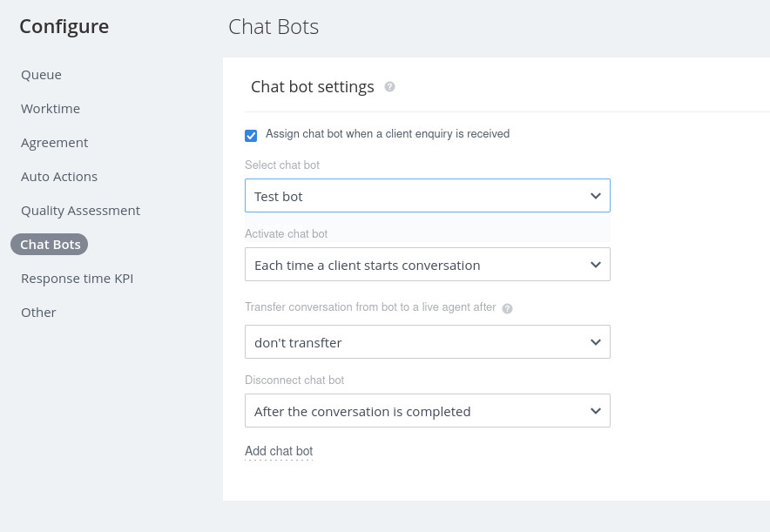Uncheck Assign chat bot when enquiry received
The width and height of the screenshot is (770, 532).
(251, 135)
